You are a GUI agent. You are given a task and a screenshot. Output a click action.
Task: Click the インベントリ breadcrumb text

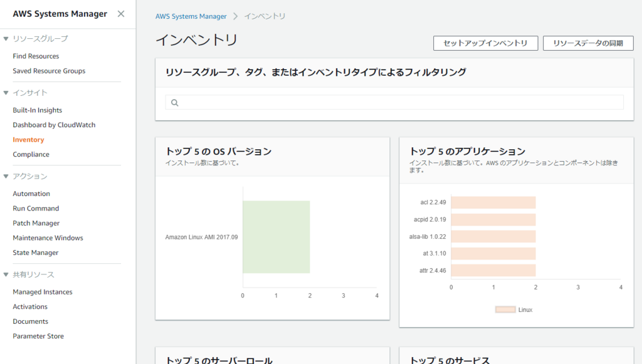tap(265, 16)
